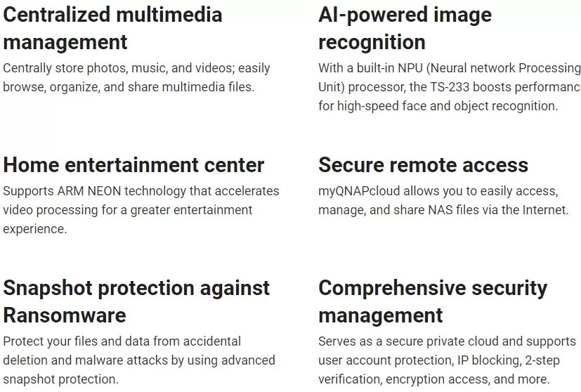Click the line browse, organize, and share

click(x=129, y=87)
